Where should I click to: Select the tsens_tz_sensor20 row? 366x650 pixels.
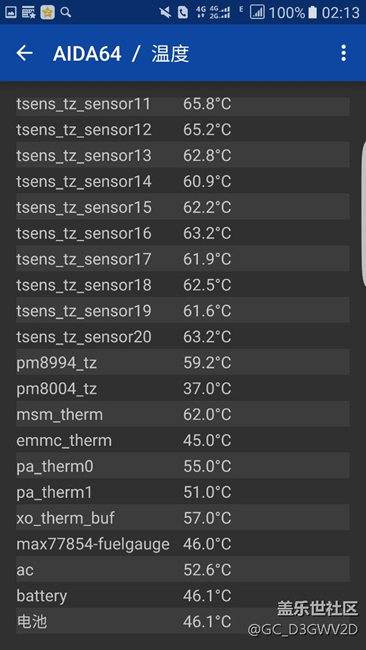tap(183, 336)
